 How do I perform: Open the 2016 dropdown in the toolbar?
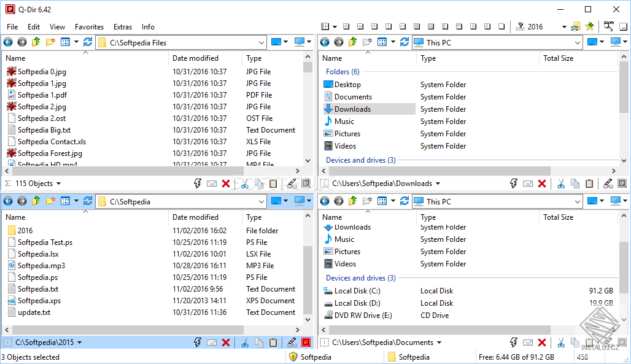tap(564, 27)
